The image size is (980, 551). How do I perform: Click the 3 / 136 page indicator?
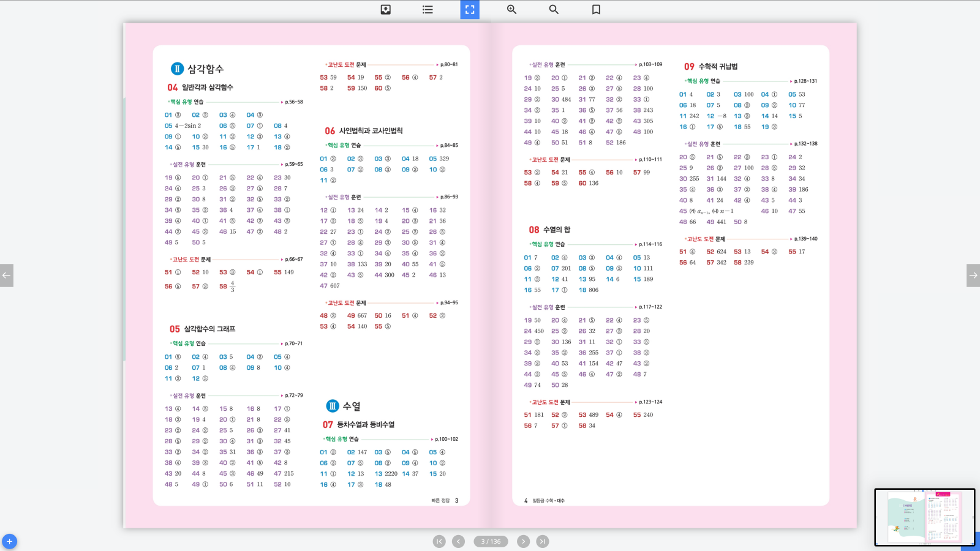pos(491,541)
